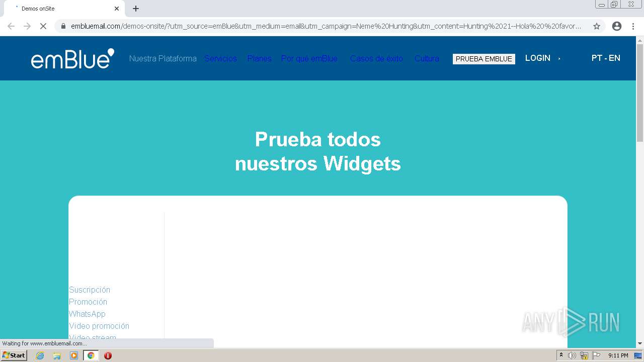644x362 pixels.
Task: Select the WhatsApp widget
Action: click(x=87, y=314)
